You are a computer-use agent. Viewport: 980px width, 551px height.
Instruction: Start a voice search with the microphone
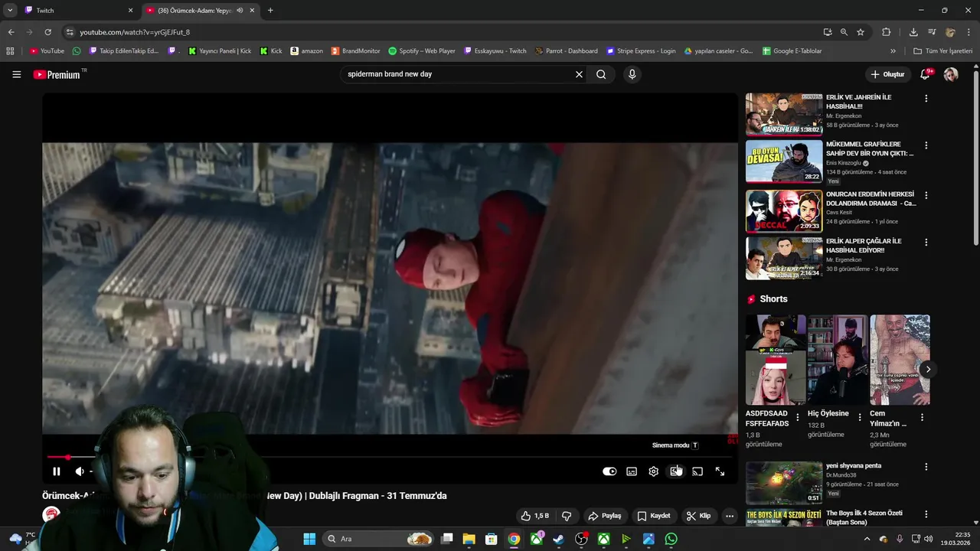(632, 74)
